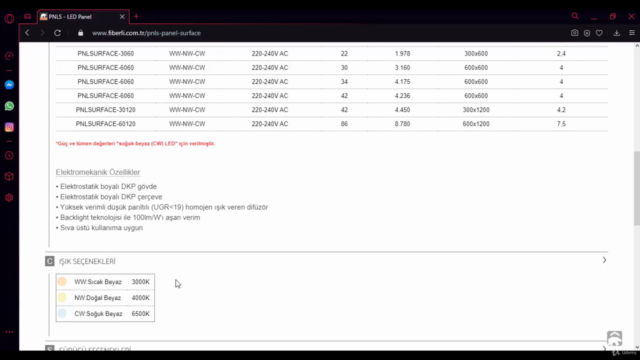Open Extensions cube icon in sidebar
The width and height of the screenshot is (640, 360).
(9, 177)
